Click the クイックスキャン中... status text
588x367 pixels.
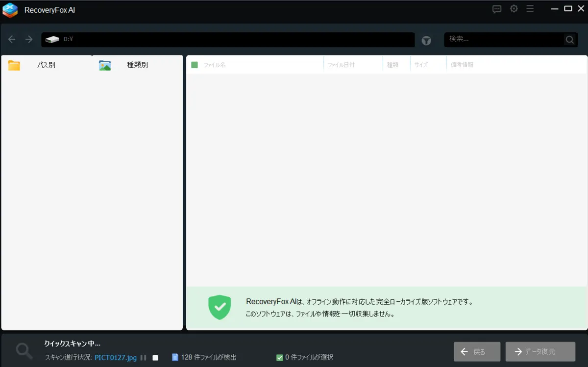73,343
